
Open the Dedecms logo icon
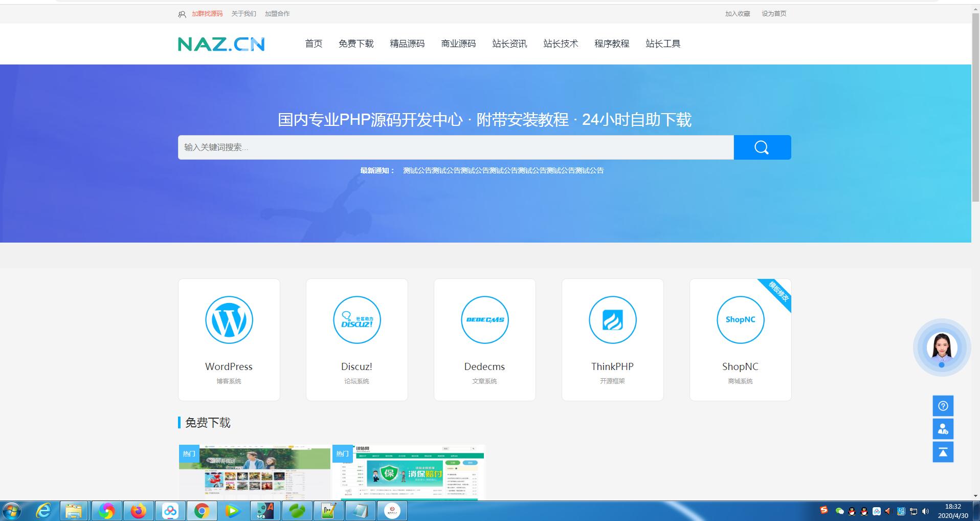point(484,320)
